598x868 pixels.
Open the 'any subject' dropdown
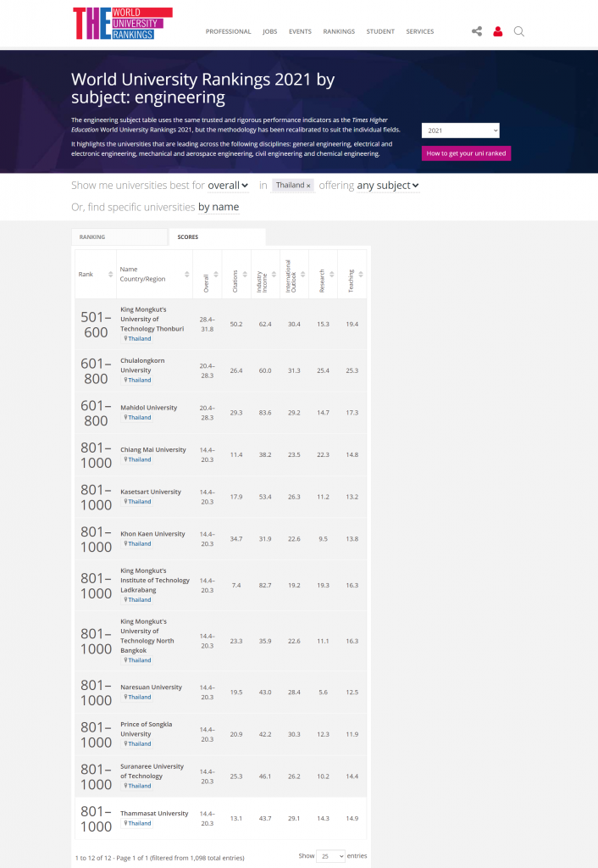(x=388, y=186)
